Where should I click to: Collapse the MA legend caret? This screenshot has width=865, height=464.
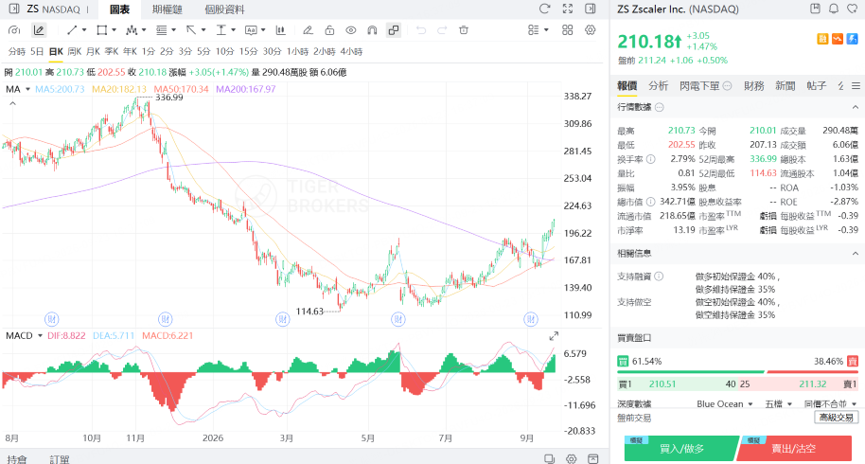(13, 104)
